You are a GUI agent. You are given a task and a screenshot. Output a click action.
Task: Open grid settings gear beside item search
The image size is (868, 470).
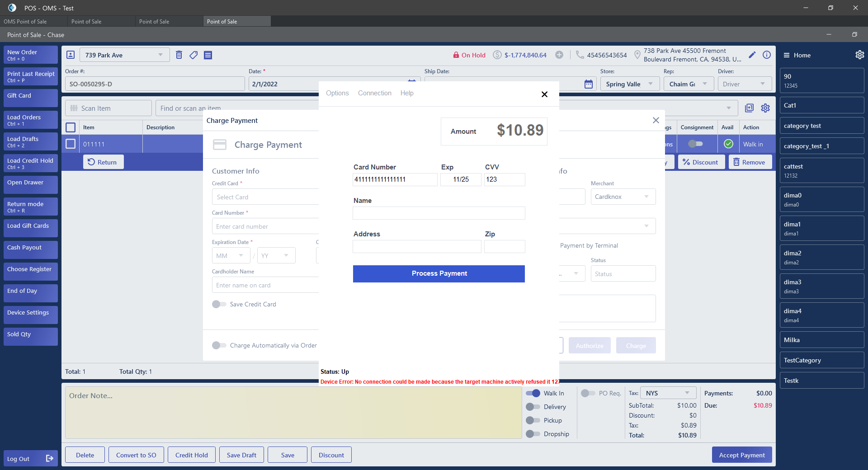tap(765, 108)
